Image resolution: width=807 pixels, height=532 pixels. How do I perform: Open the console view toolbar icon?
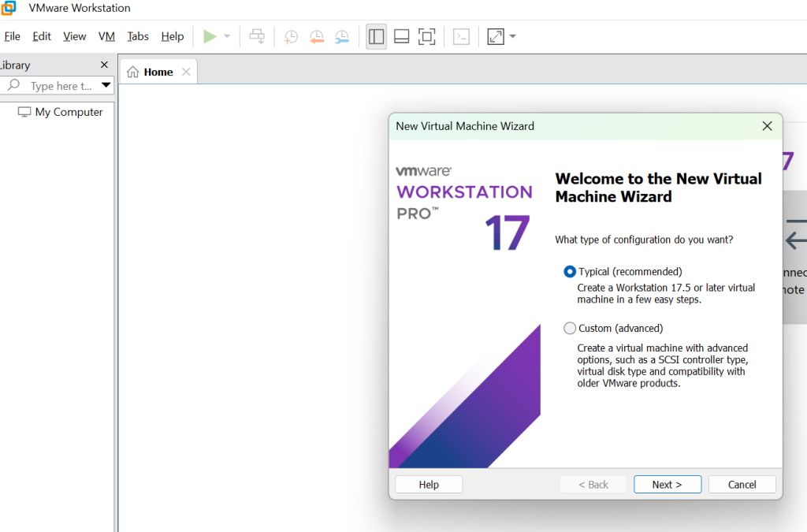(462, 36)
